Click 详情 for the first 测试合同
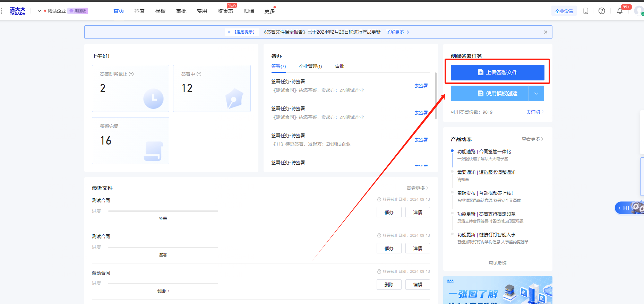This screenshot has height=304, width=644. click(418, 212)
